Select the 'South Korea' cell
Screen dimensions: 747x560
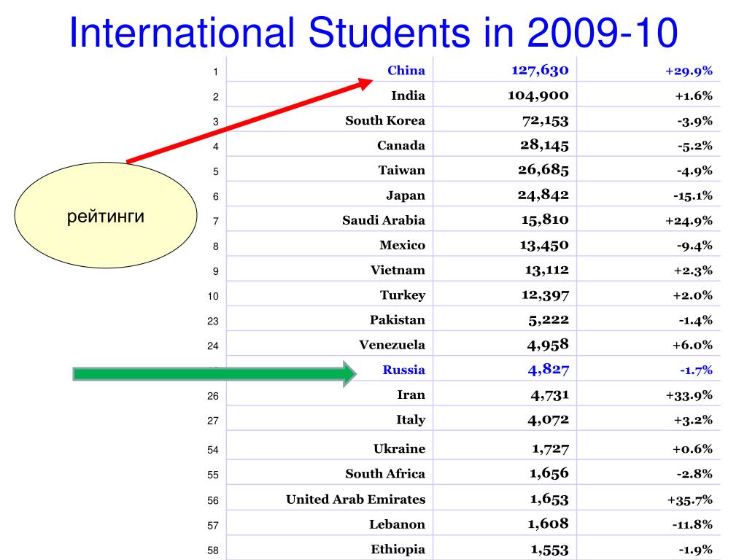point(385,120)
